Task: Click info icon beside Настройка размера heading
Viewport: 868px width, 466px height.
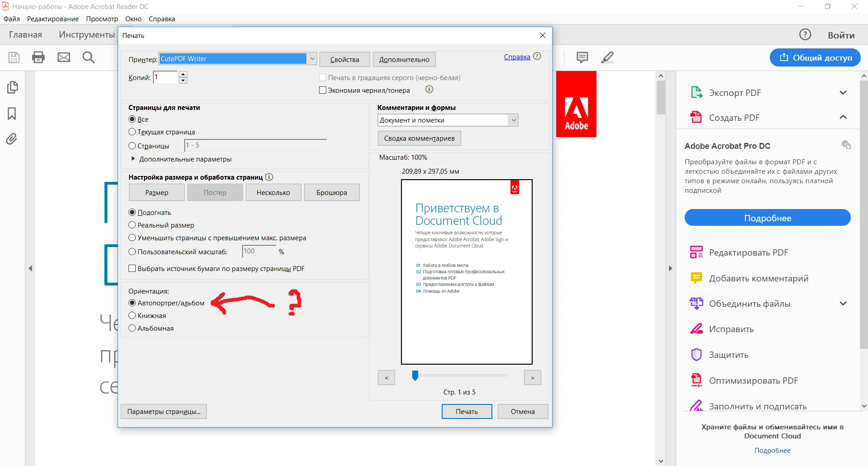Action: tap(269, 177)
